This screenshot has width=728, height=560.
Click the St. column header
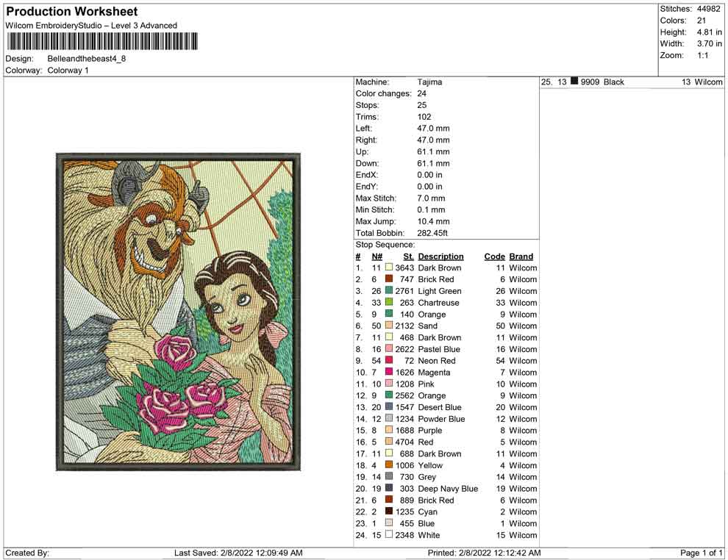(x=408, y=256)
